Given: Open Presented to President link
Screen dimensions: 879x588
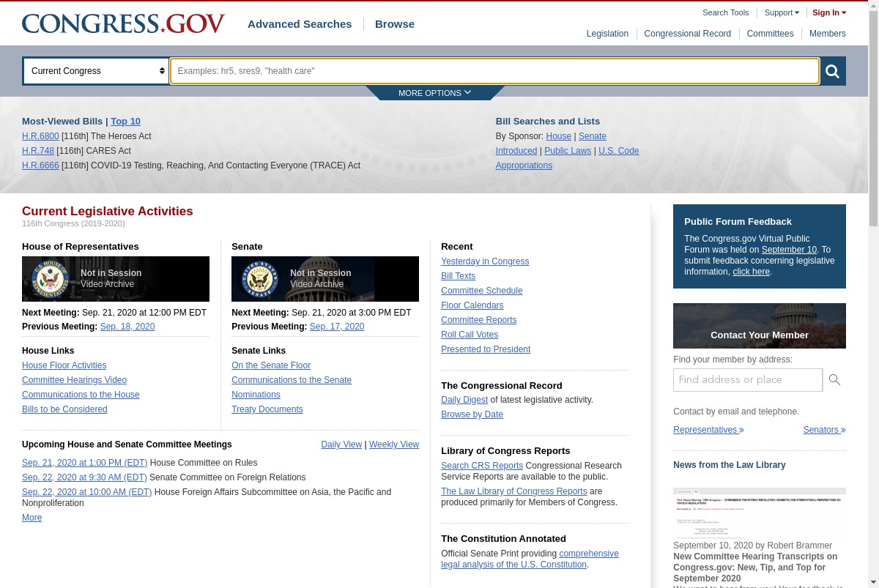Looking at the screenshot, I should pos(486,349).
